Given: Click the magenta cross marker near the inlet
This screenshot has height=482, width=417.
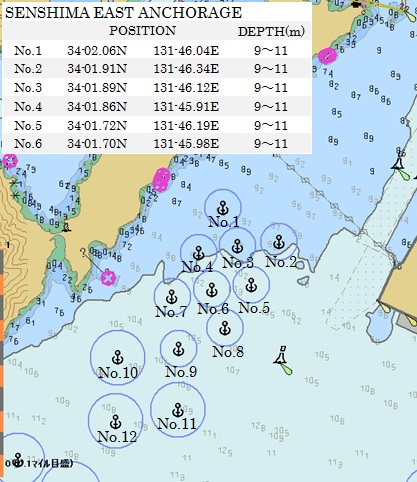Looking at the screenshot, I should click(x=108, y=278).
